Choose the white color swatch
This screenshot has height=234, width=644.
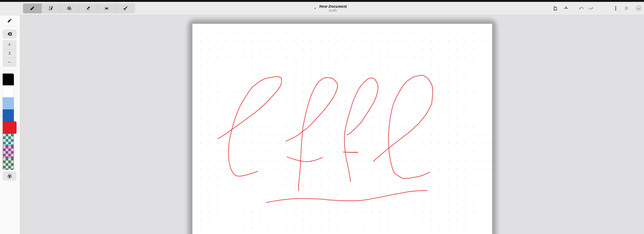[8, 91]
